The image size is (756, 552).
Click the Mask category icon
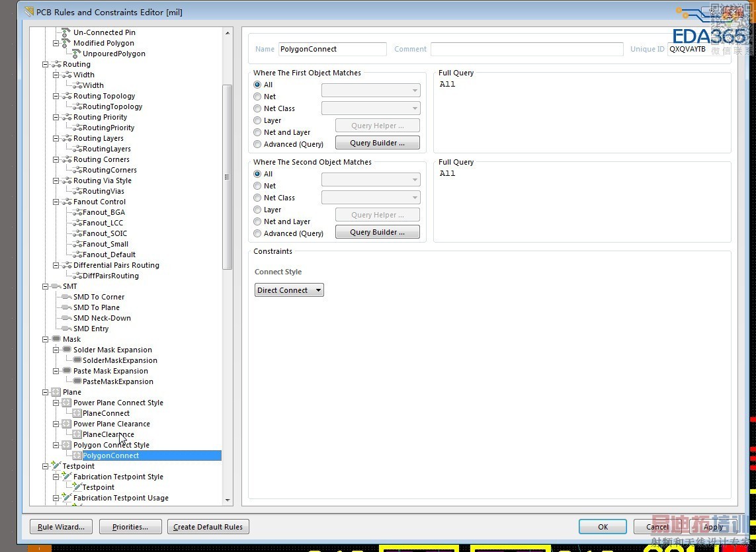click(x=56, y=339)
